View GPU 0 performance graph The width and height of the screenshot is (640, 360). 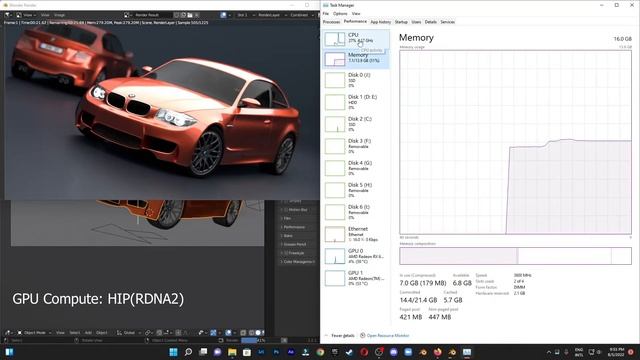[356, 256]
